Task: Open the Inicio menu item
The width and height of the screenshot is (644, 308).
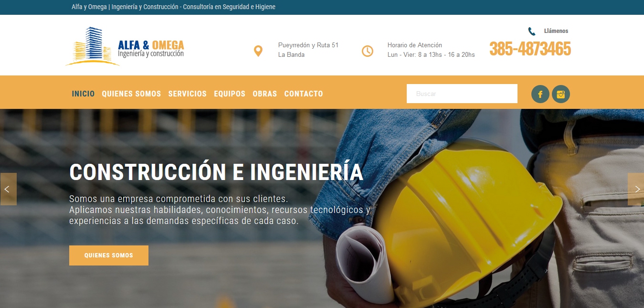Action: click(x=83, y=94)
